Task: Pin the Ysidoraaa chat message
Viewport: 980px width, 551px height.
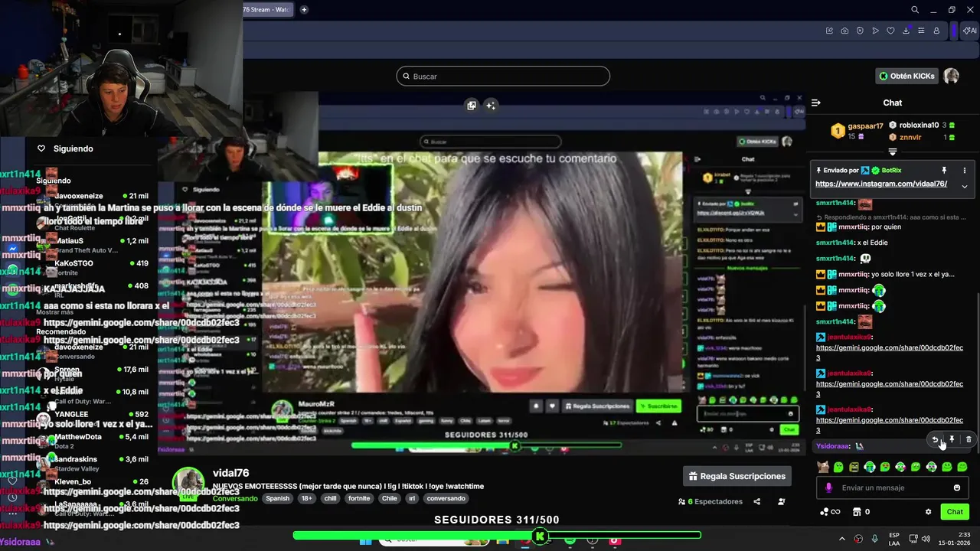Action: click(952, 439)
